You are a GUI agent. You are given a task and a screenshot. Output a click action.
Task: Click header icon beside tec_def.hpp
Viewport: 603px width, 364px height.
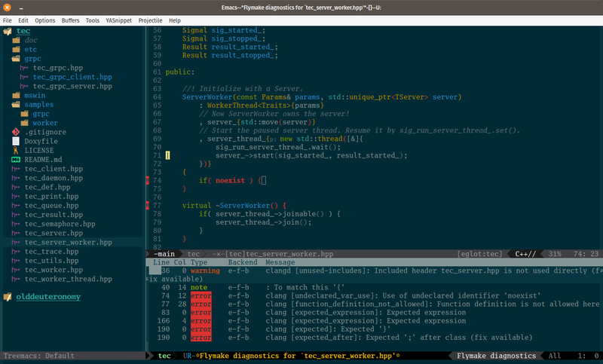(16, 187)
